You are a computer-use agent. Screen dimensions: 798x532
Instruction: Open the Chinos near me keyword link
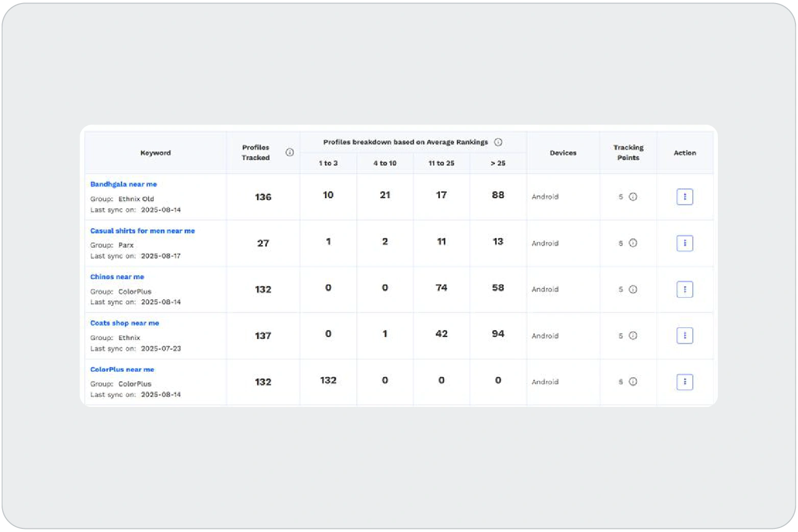click(117, 277)
